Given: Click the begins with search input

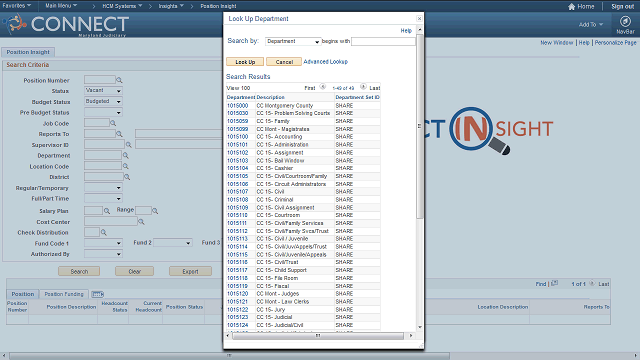Looking at the screenshot, I should 383,41.
